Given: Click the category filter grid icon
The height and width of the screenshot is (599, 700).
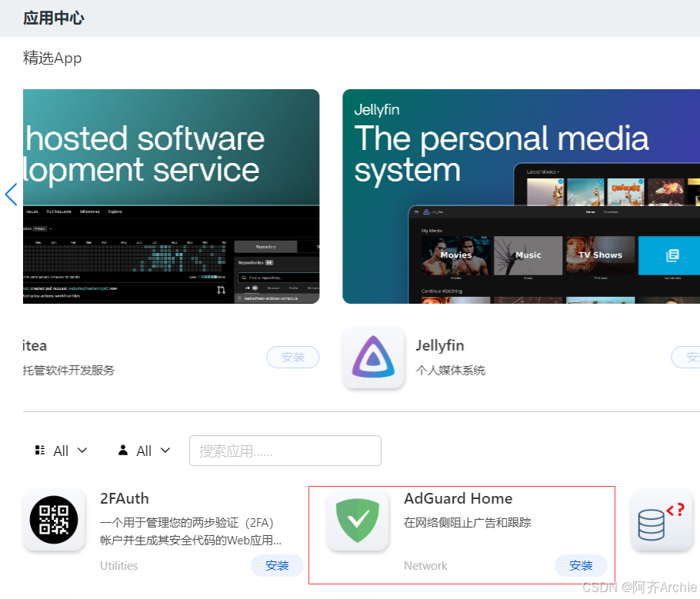Looking at the screenshot, I should (40, 450).
